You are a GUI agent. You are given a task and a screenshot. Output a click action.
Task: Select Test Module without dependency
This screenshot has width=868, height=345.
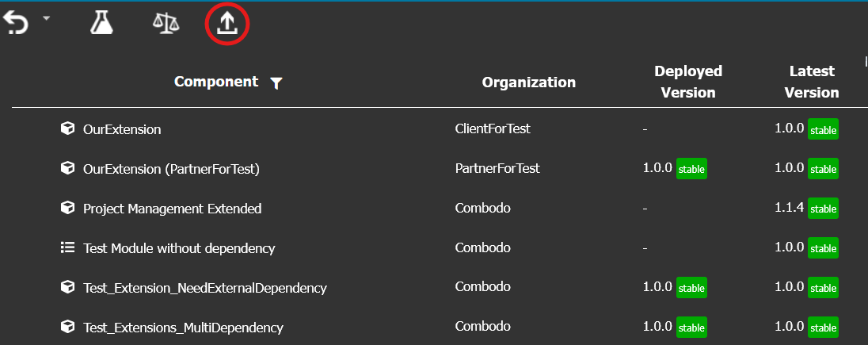[179, 248]
